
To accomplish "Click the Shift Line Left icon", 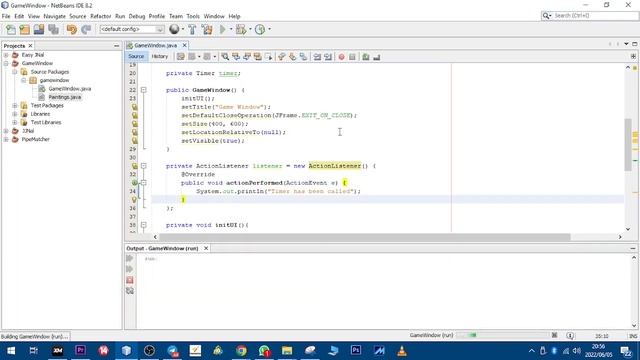I will pyautogui.click(x=317, y=57).
